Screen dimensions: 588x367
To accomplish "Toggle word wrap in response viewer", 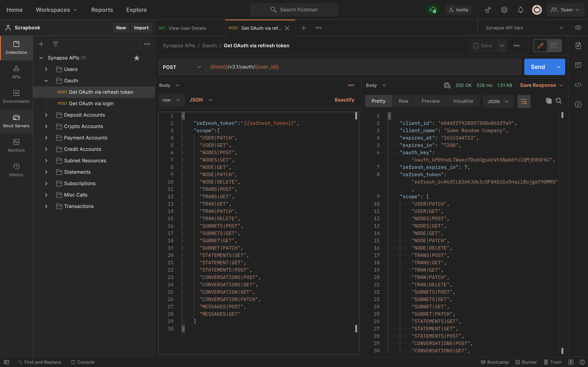I will pyautogui.click(x=524, y=102).
